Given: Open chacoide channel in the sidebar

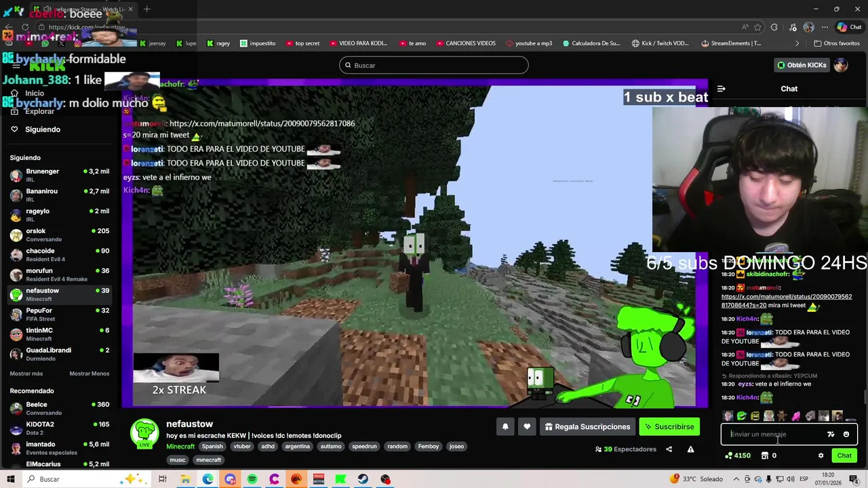Looking at the screenshot, I should tap(60, 255).
